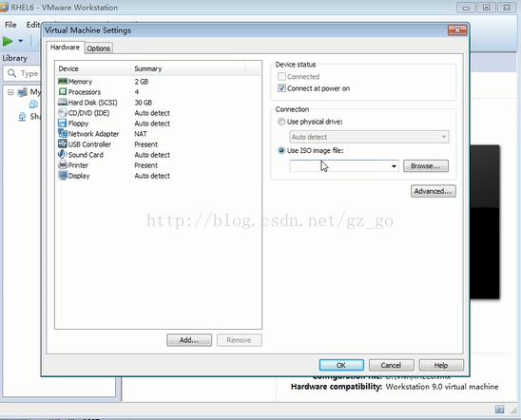Click the Processors summary value 4
Screen dimensions: 521x420
[x=137, y=92]
